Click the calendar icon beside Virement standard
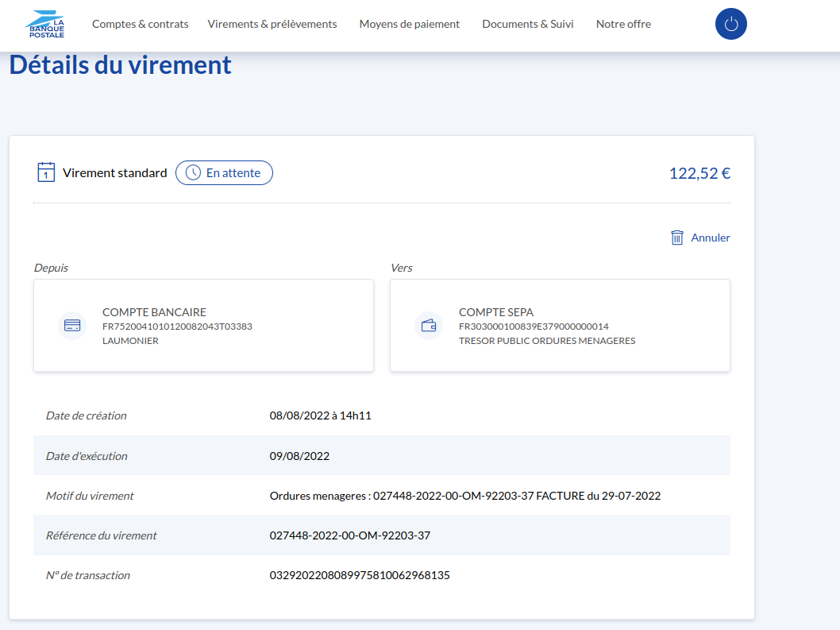The image size is (840, 630). click(x=46, y=172)
